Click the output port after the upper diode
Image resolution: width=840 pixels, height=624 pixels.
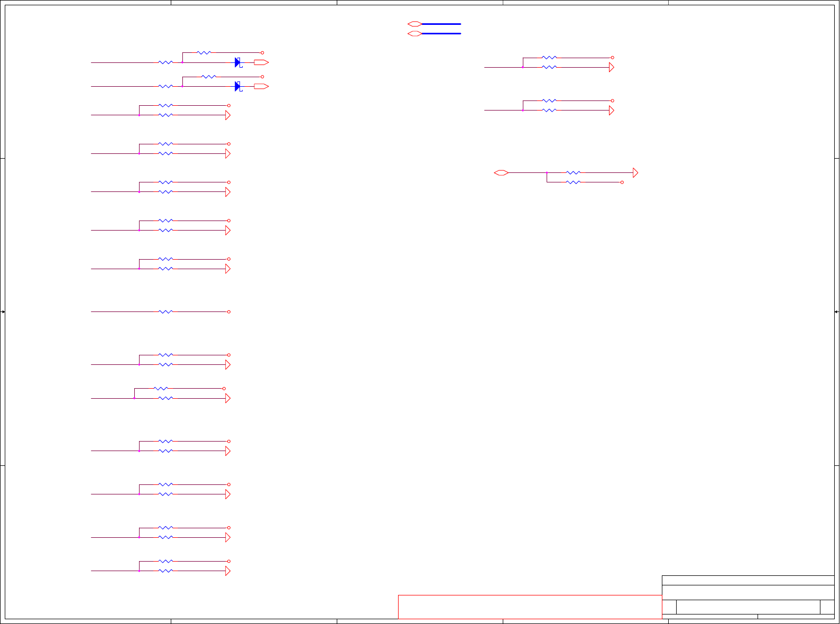[261, 62]
